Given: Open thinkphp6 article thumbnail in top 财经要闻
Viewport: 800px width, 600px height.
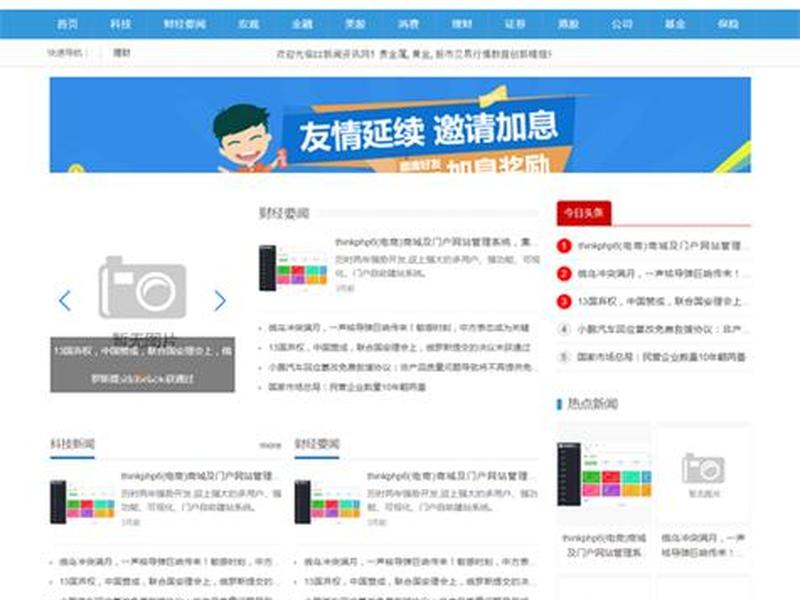Looking at the screenshot, I should [x=293, y=268].
